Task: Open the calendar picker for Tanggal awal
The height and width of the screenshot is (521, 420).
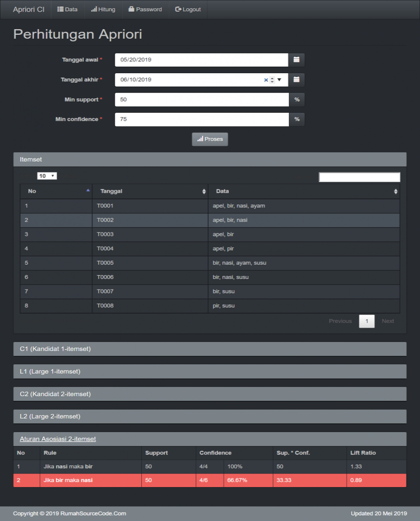Action: [297, 60]
